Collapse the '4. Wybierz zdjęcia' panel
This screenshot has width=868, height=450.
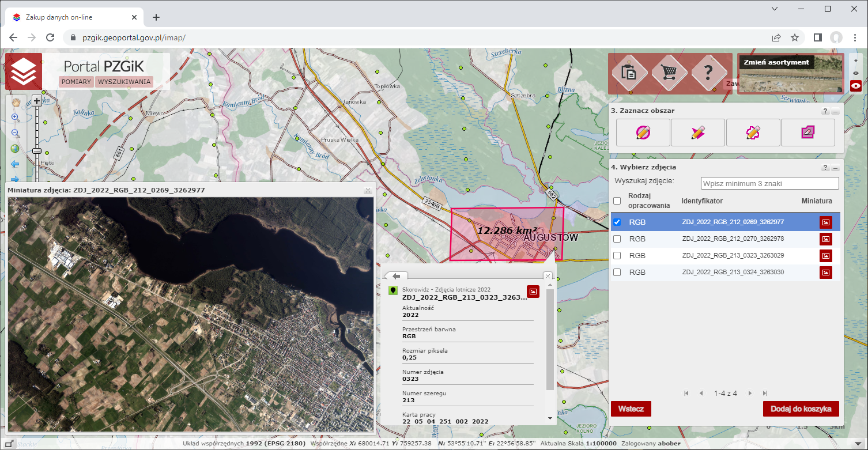click(835, 168)
